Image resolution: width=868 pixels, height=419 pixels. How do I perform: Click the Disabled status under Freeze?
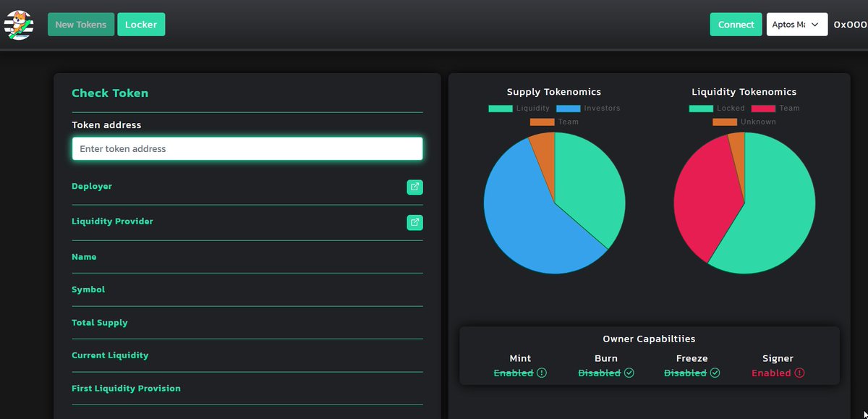tap(686, 373)
